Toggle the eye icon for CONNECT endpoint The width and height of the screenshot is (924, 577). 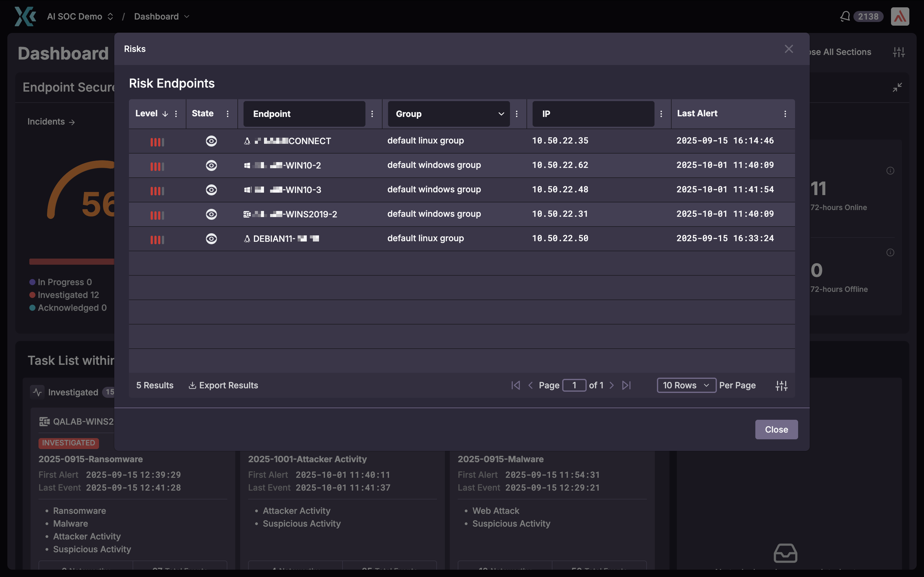(211, 141)
